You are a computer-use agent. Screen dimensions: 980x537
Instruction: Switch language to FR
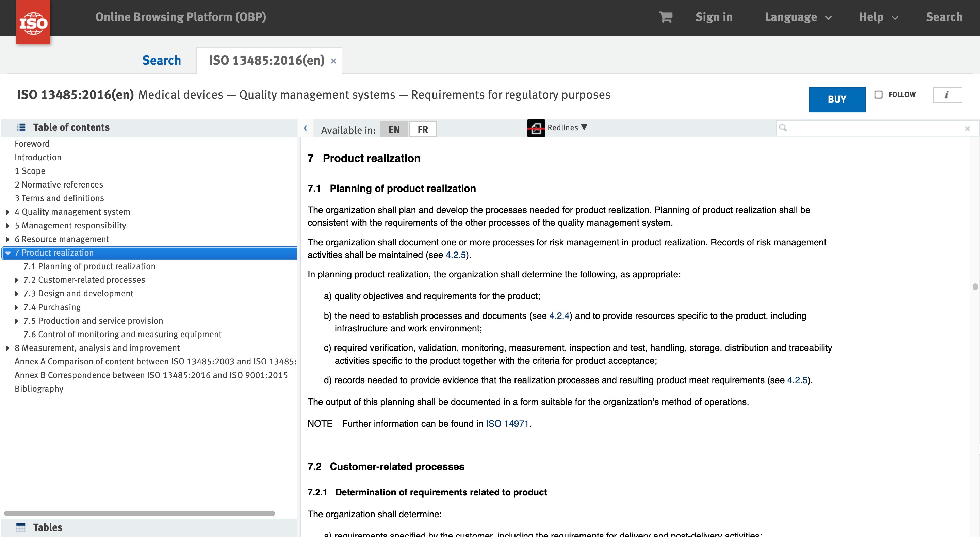point(423,129)
